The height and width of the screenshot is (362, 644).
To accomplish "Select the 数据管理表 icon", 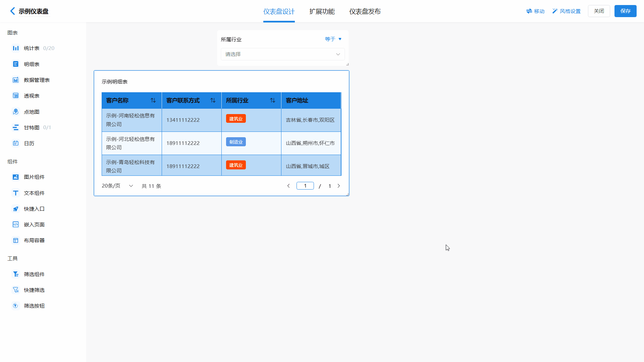I will click(x=16, y=80).
